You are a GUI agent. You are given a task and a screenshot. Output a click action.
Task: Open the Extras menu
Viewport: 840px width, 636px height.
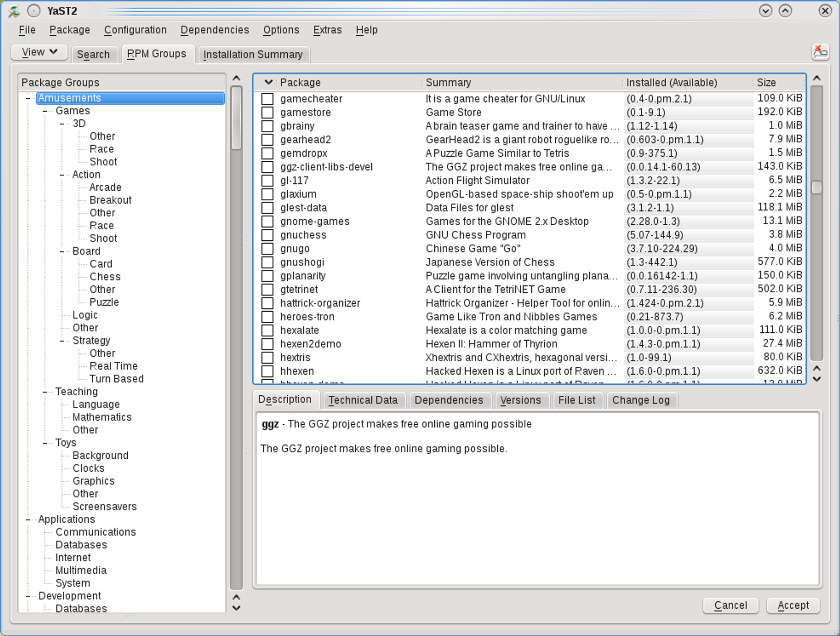[327, 30]
